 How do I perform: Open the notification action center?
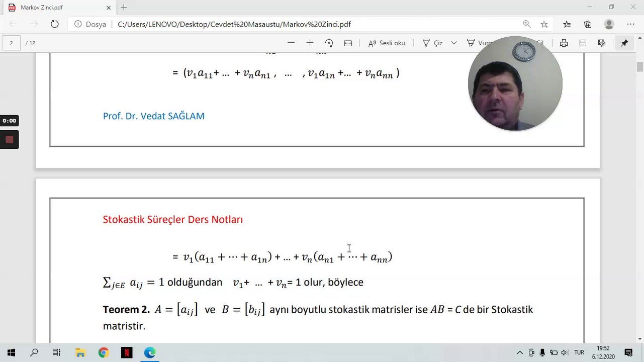pyautogui.click(x=628, y=352)
